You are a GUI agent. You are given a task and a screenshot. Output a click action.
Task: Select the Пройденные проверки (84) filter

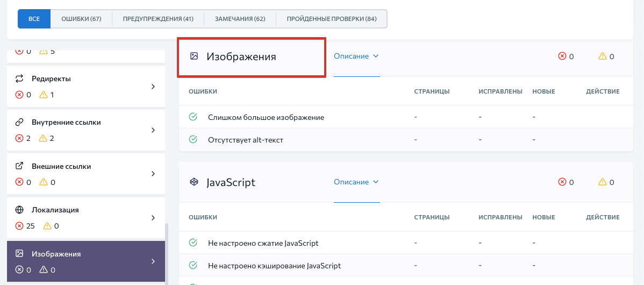(x=331, y=19)
